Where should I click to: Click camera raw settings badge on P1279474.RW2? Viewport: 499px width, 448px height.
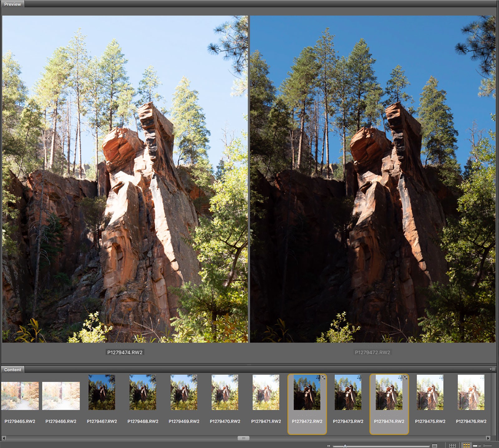point(405,377)
